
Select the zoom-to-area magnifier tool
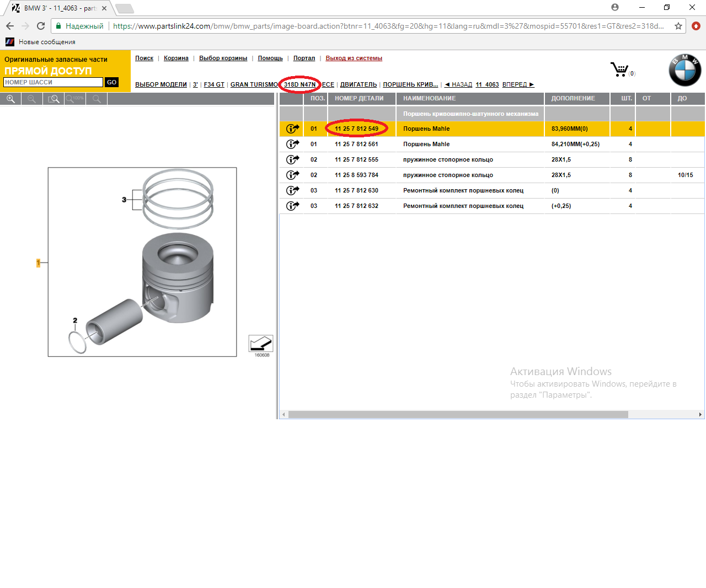point(54,99)
